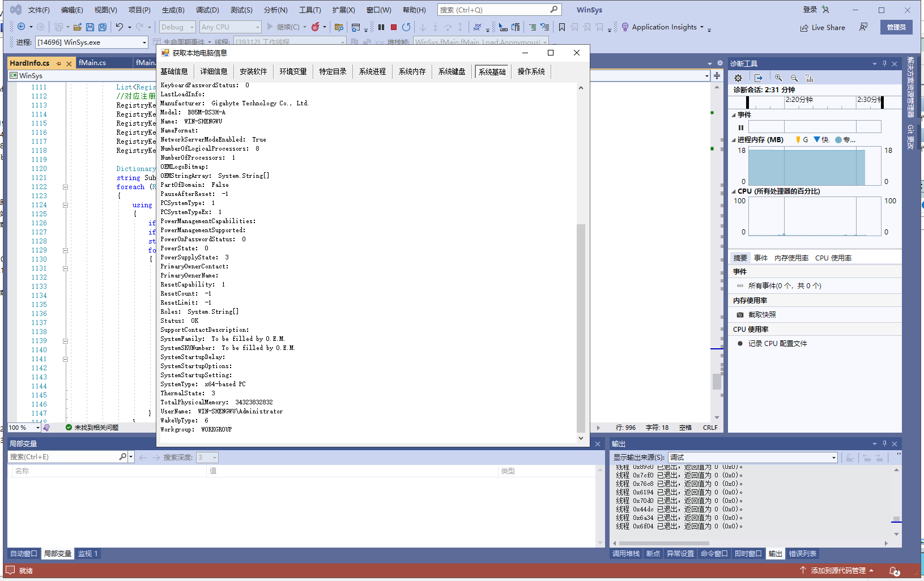
Task: Pin the 诊断工具 panel with the pin icon
Action: (884, 63)
